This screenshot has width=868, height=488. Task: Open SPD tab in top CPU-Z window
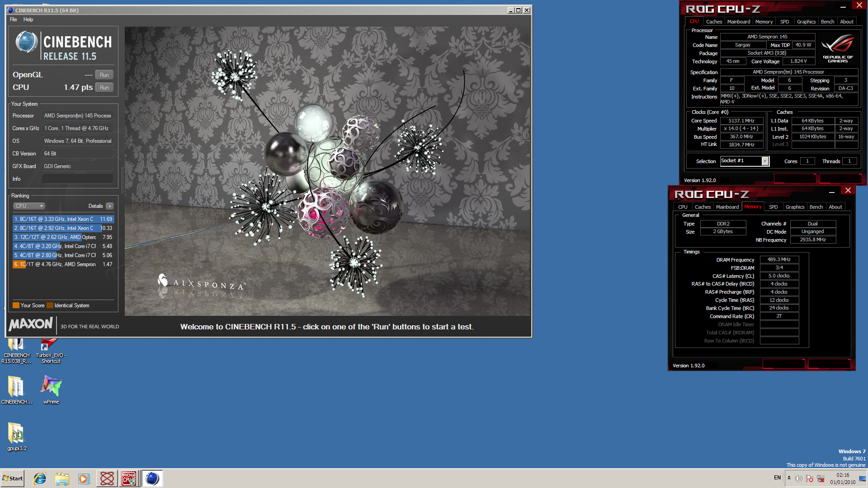(x=784, y=22)
